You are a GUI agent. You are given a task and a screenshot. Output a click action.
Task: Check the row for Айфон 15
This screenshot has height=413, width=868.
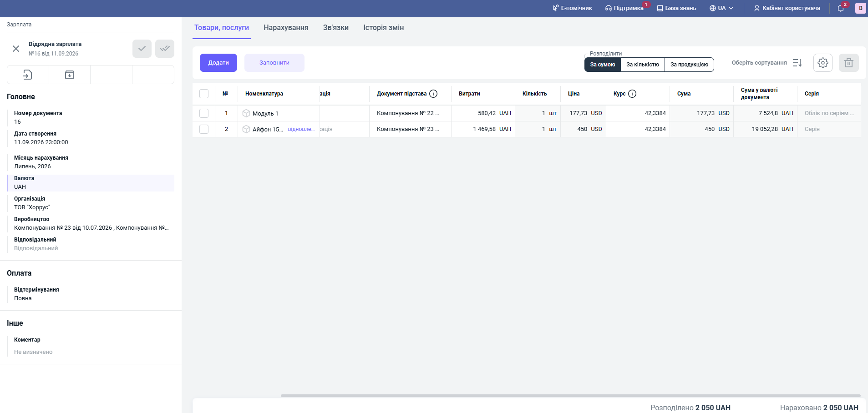[x=204, y=129]
